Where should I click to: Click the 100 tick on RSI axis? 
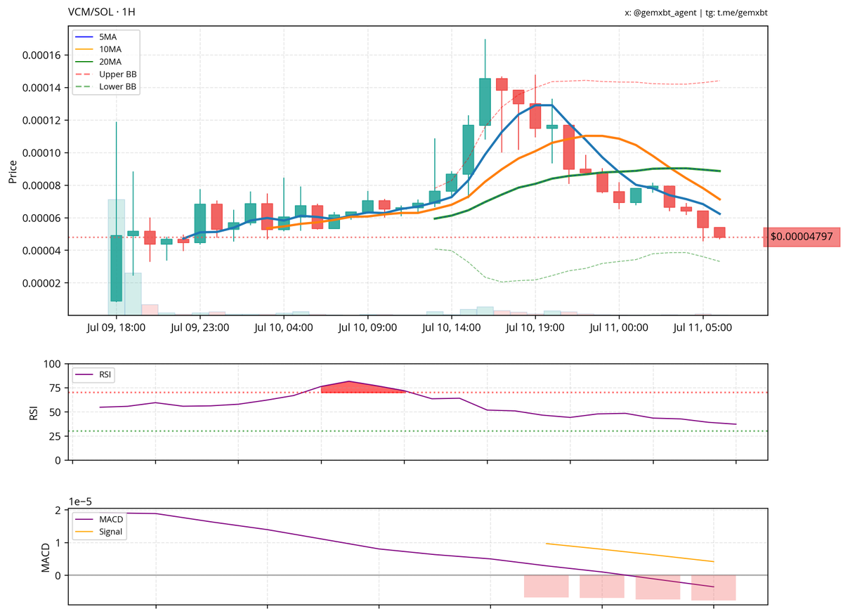coord(53,364)
